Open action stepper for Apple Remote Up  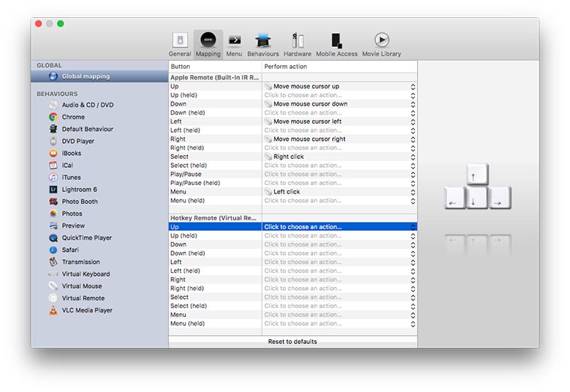413,87
